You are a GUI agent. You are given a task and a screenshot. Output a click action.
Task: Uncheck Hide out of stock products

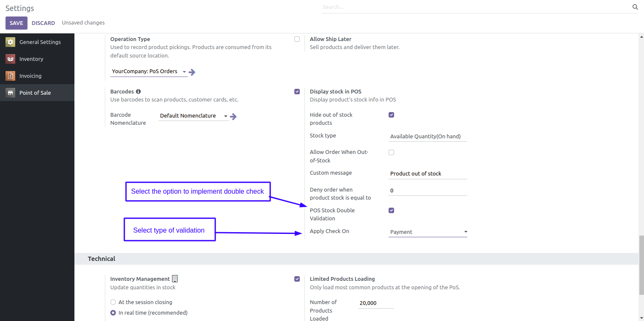point(391,115)
